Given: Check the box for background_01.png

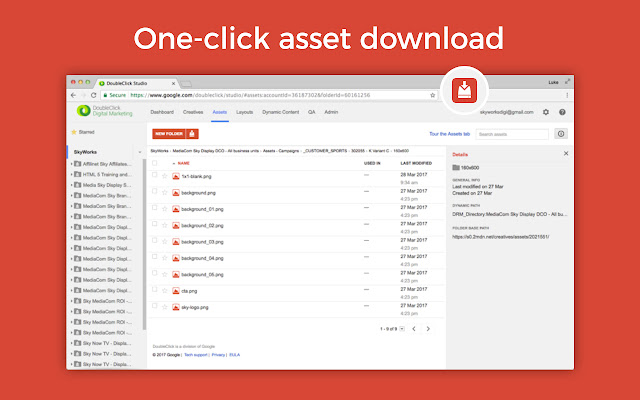Looking at the screenshot, I should 154,207.
